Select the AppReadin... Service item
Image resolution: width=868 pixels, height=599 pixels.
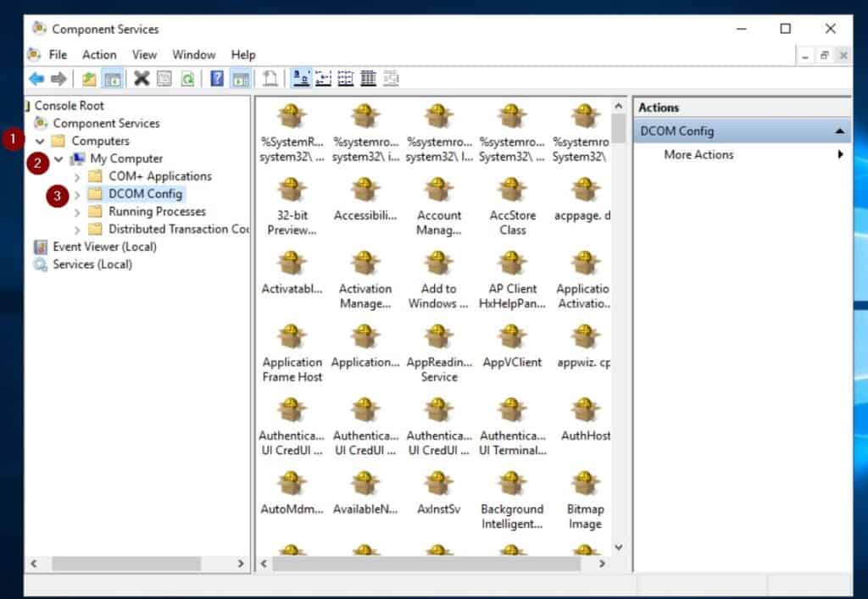pyautogui.click(x=438, y=354)
